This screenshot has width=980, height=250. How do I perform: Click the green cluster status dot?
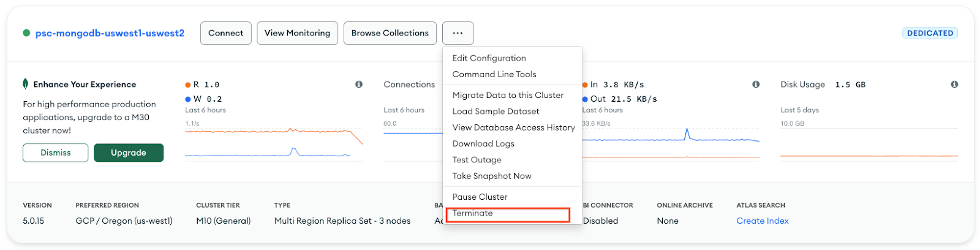coord(26,33)
